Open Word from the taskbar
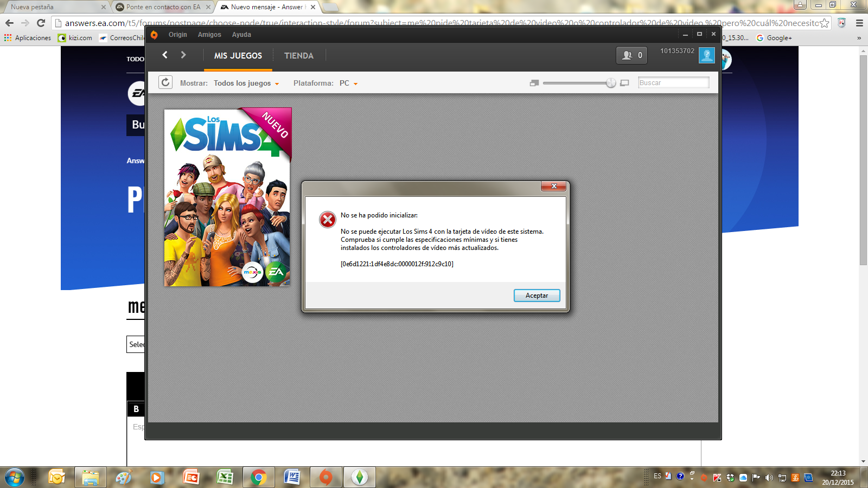The width and height of the screenshot is (868, 488). 292,478
